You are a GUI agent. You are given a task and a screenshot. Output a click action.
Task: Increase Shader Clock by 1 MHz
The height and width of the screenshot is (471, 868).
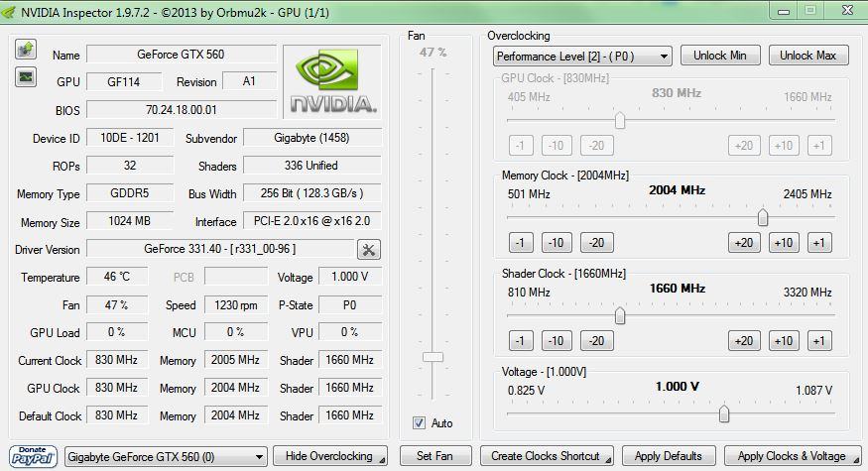819,340
